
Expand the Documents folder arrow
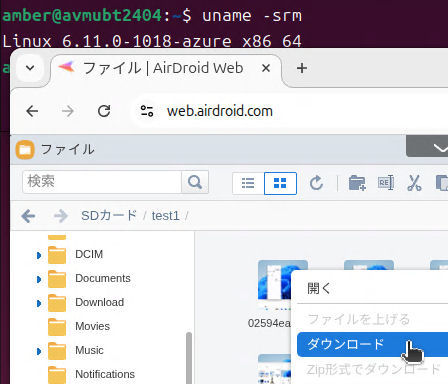click(x=39, y=279)
